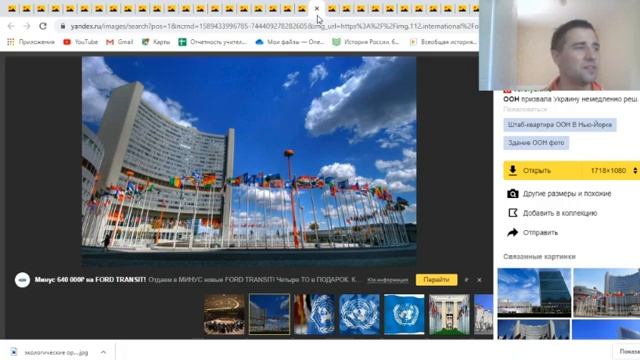Viewport: 640px width, 360px height.
Task: Switch to the first browser tab
Action: coord(12,9)
